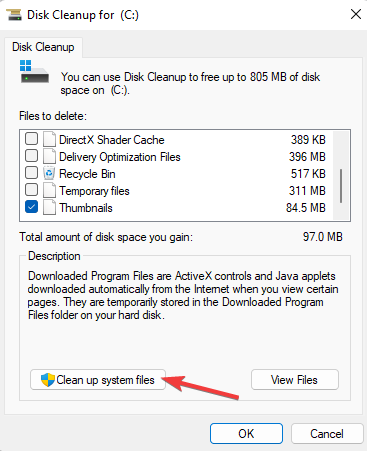Uncheck the Thumbnails checkbox
The height and width of the screenshot is (451, 367).
31,207
